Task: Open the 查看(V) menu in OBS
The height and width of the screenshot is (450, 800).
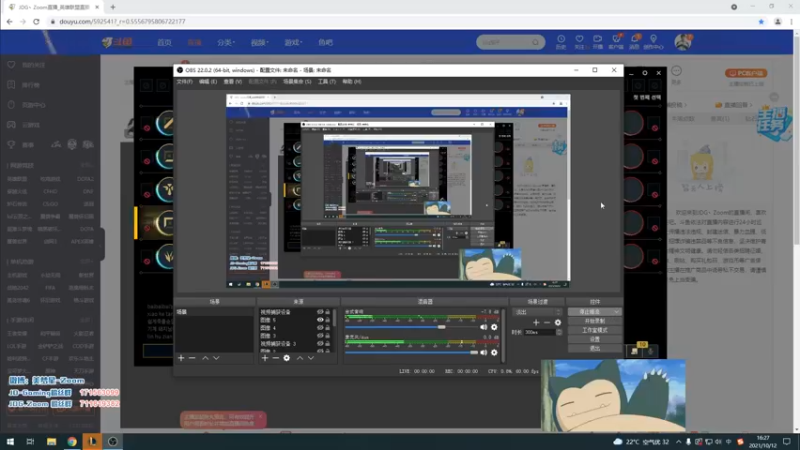Action: 232,82
